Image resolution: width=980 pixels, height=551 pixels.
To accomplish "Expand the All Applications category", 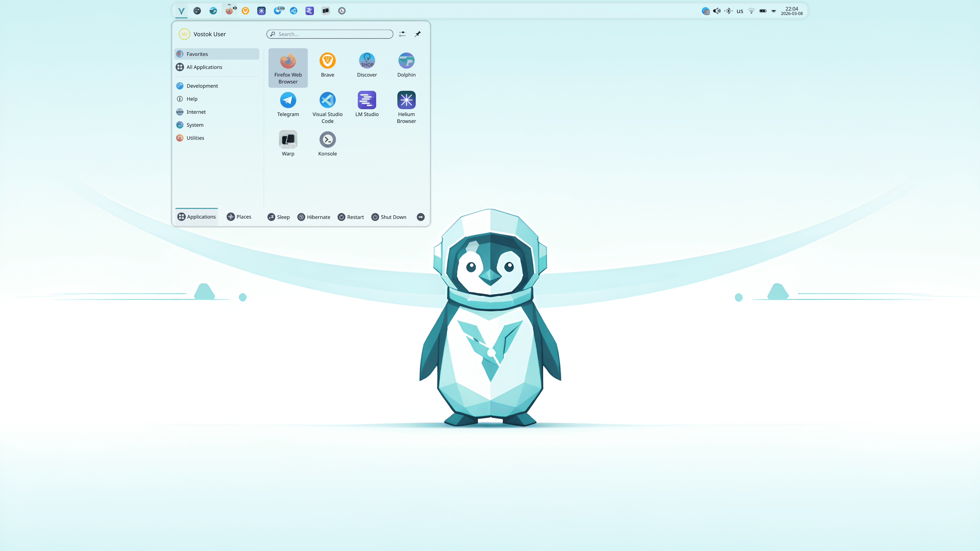I will click(x=204, y=67).
